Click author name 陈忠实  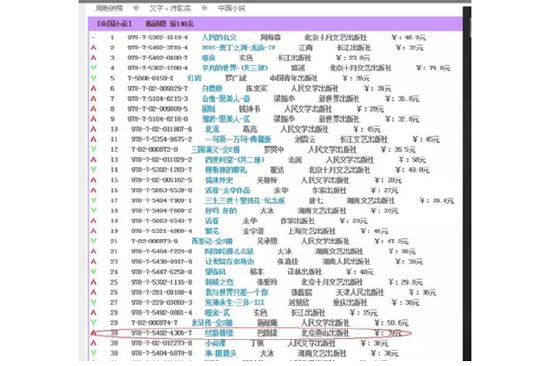pyautogui.click(x=257, y=88)
